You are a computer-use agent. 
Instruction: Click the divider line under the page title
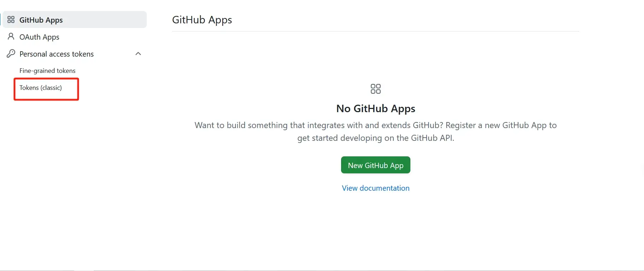click(375, 31)
